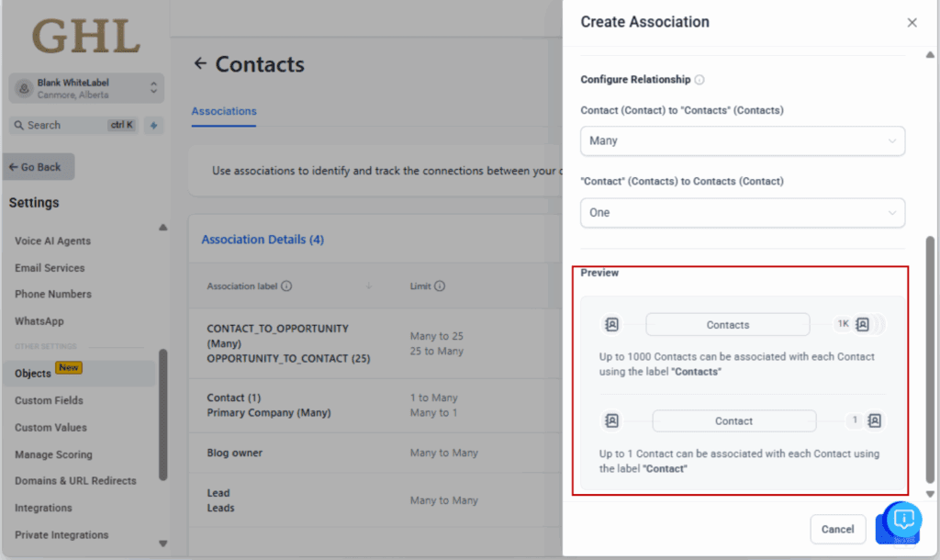
Task: Click the Create Association panel scrollbar
Action: [930, 358]
